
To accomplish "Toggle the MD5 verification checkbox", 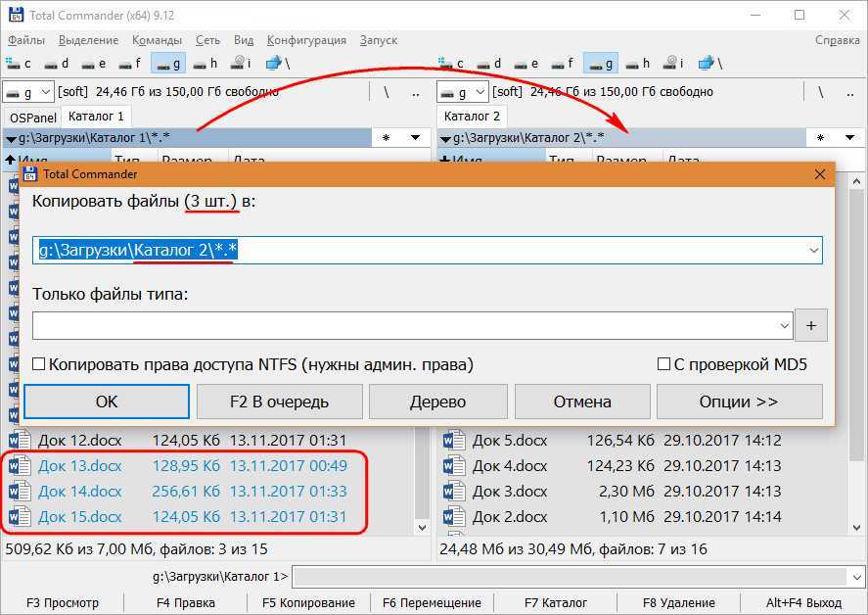I will 664,364.
